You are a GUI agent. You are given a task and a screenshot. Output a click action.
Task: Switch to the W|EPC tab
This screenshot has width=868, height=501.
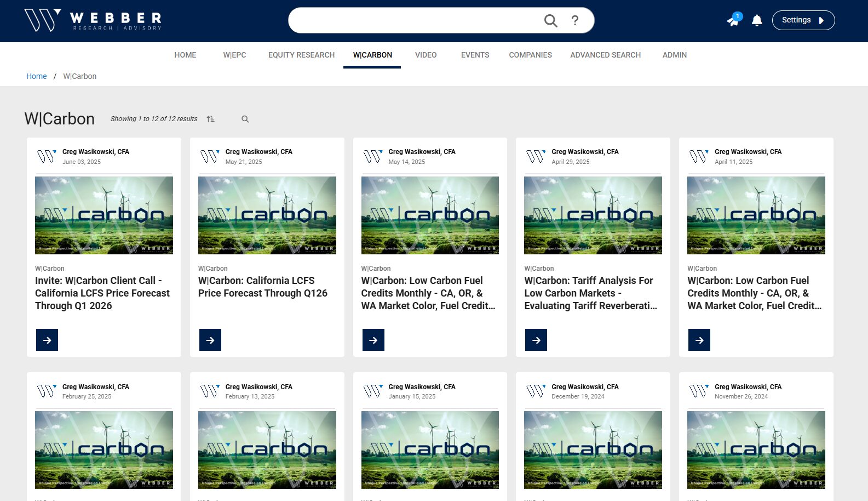pos(234,55)
